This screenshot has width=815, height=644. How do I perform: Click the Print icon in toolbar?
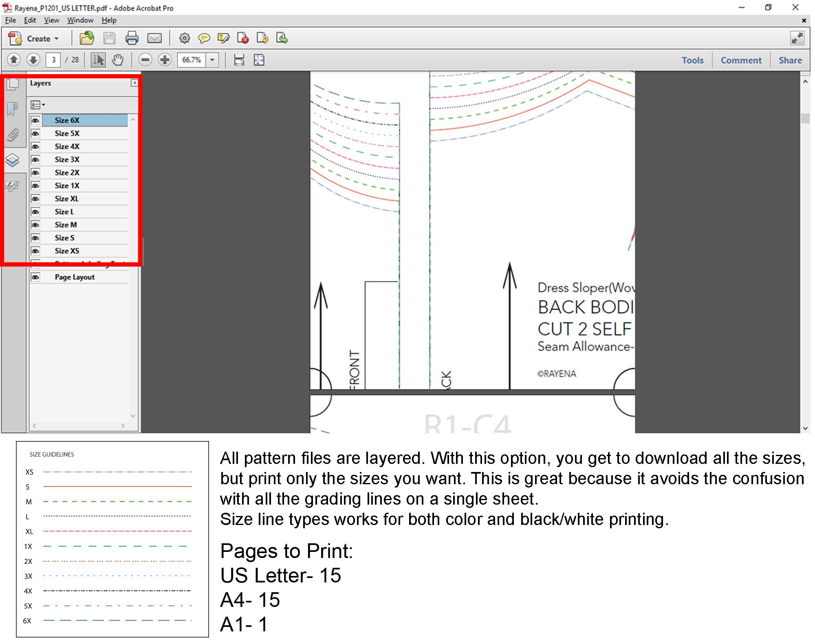[132, 38]
